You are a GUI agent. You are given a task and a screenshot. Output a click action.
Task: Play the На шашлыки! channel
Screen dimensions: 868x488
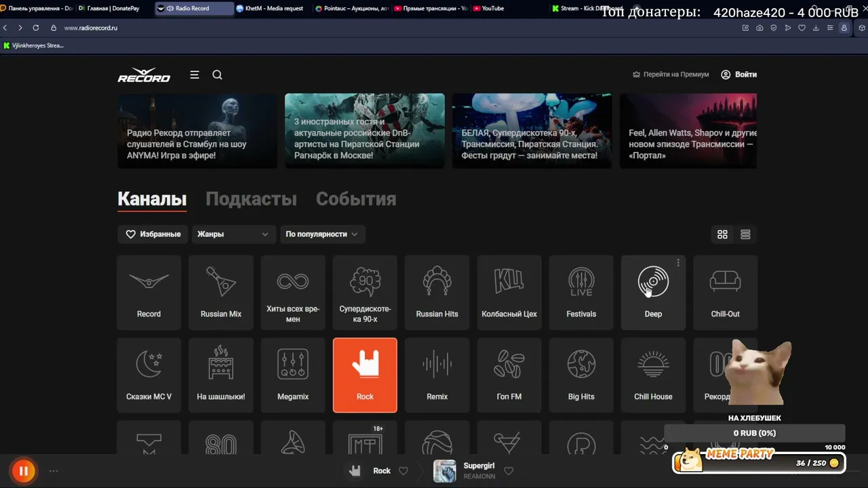point(221,375)
